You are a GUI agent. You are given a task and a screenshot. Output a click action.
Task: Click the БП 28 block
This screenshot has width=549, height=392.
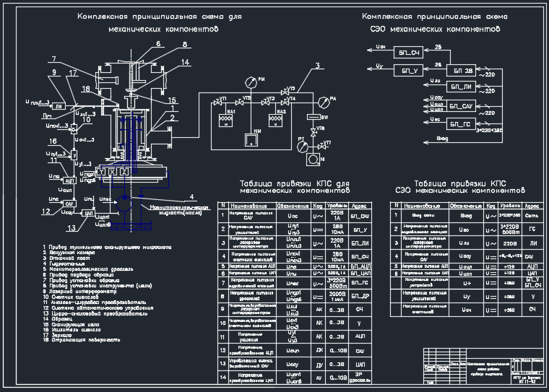pos(461,71)
